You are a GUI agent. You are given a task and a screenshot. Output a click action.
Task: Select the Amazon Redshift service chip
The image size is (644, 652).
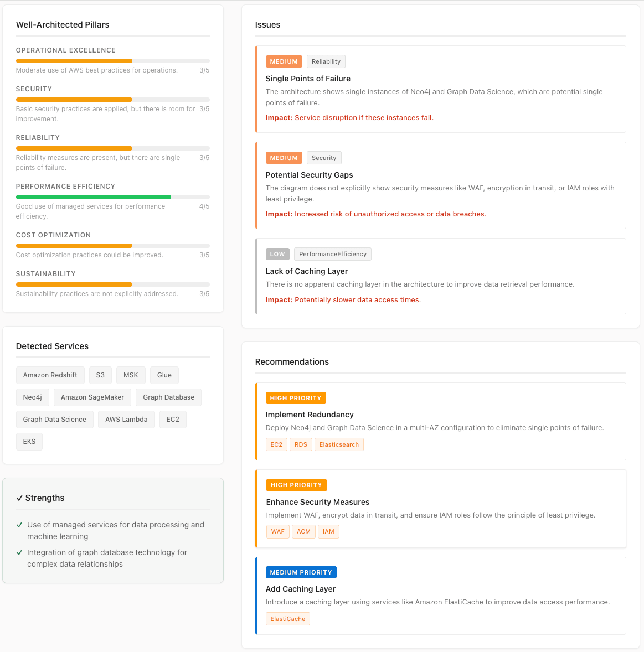[x=50, y=375]
